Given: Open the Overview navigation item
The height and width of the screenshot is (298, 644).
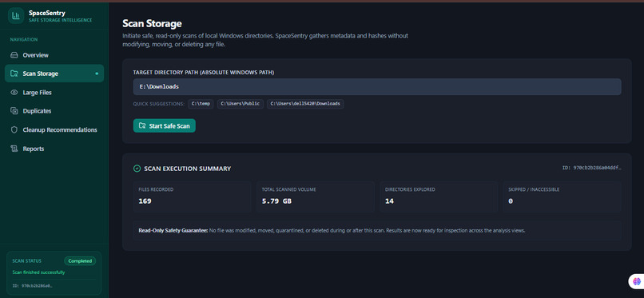Looking at the screenshot, I should [54, 55].
